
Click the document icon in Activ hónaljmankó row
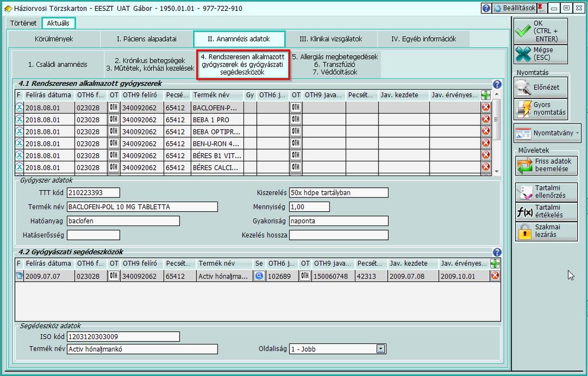click(x=19, y=276)
